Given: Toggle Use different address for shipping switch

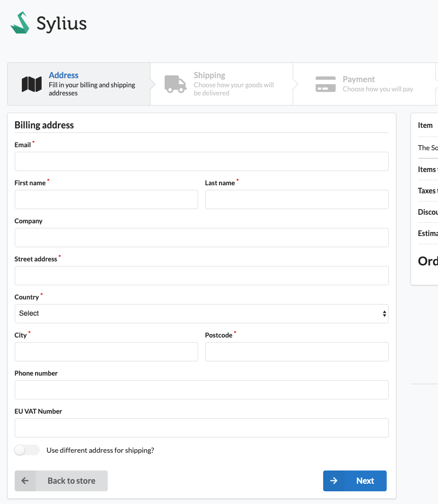Looking at the screenshot, I should 27,450.
